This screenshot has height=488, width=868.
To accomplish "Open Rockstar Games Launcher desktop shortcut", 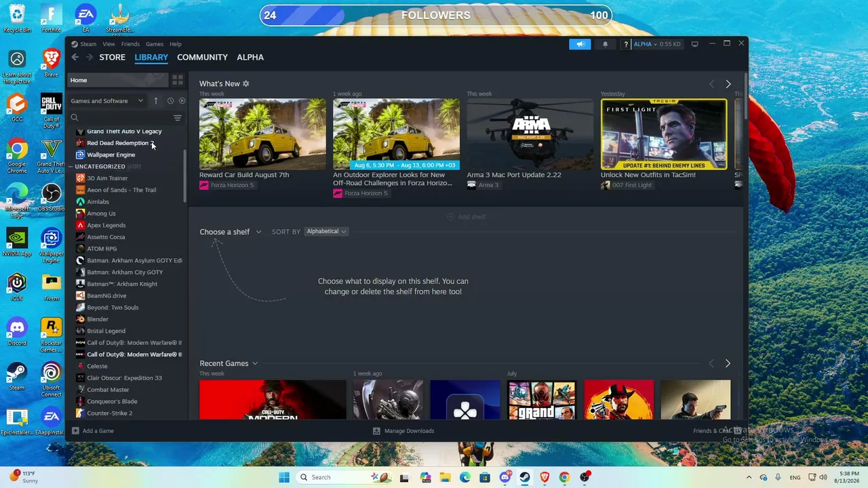I will pyautogui.click(x=52, y=335).
